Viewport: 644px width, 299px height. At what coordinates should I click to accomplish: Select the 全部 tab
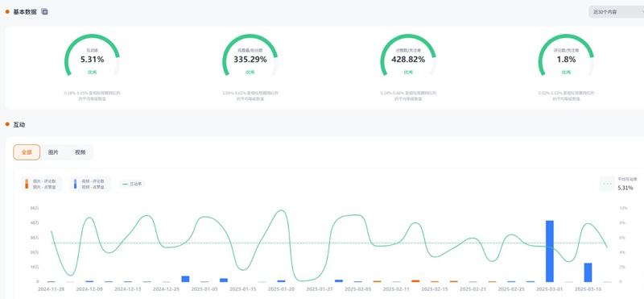(27, 152)
